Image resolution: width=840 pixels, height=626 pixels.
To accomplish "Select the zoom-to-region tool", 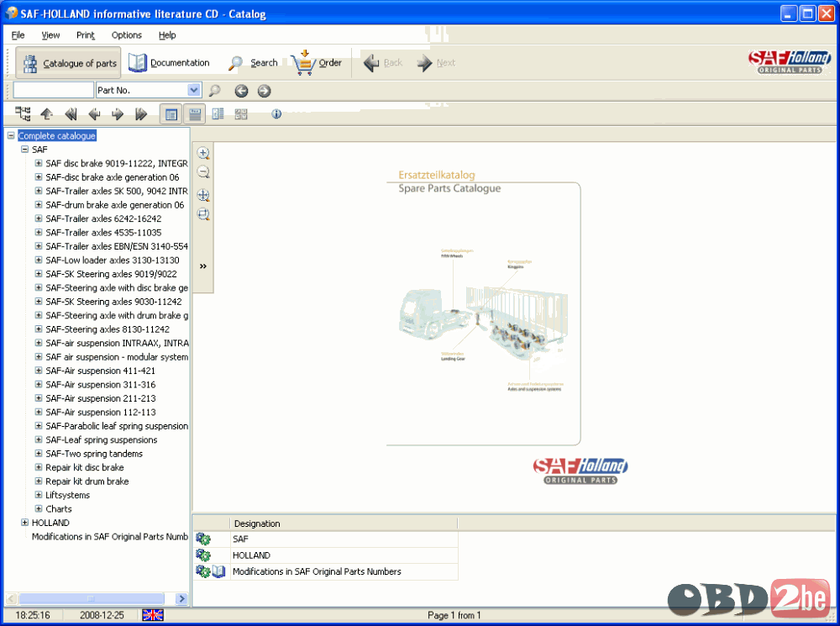I will 203,214.
